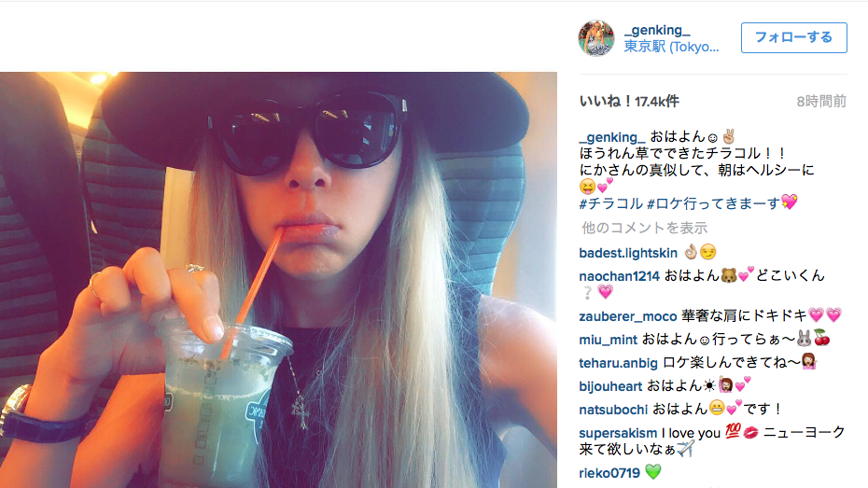View the いいね！17.4k件 likes count
Viewport: 868px width, 488px height.
(x=629, y=102)
